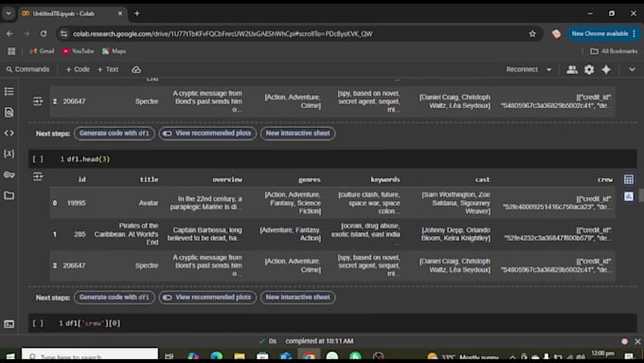Click the 'overview' column header

pyautogui.click(x=227, y=179)
